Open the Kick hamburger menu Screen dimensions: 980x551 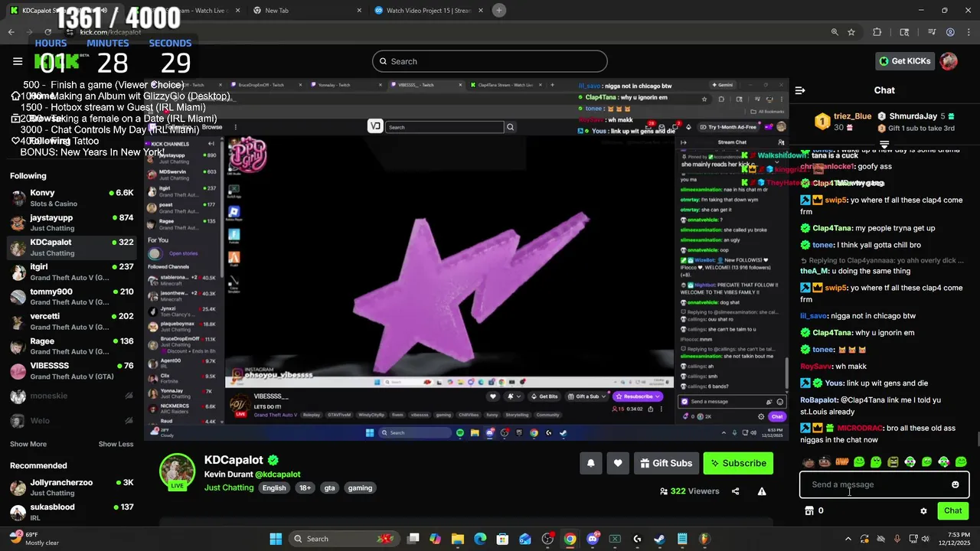[18, 61]
